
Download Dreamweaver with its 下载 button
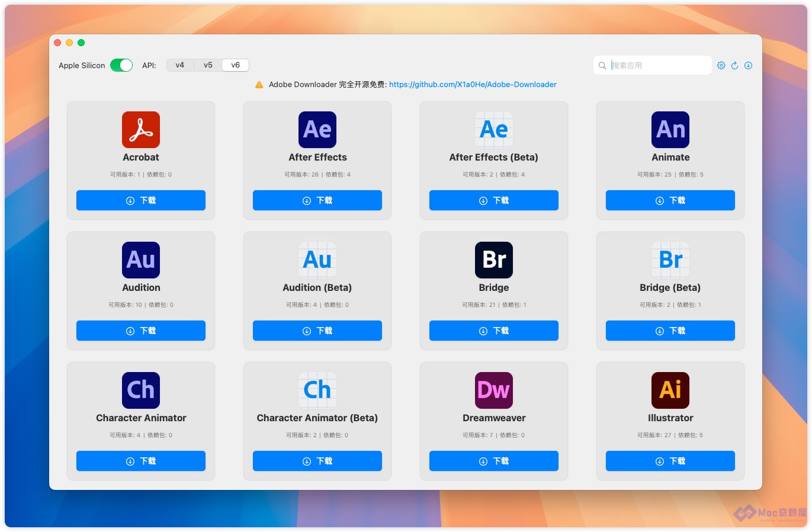click(x=494, y=461)
